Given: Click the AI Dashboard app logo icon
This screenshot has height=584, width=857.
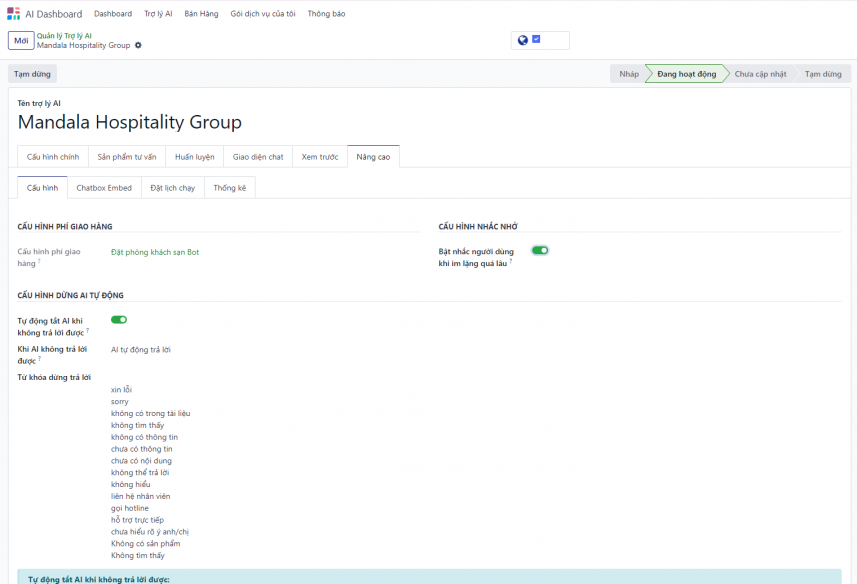Looking at the screenshot, I should coord(13,14).
